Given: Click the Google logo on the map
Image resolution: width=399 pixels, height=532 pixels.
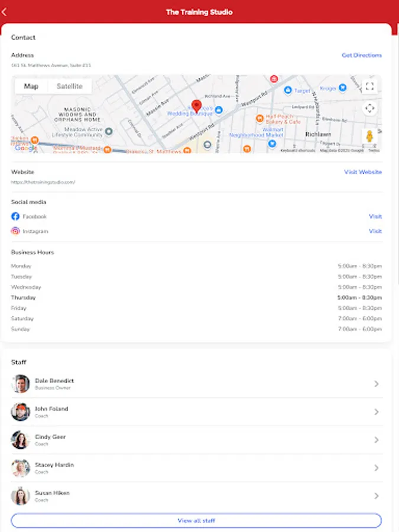Looking at the screenshot, I should (x=25, y=148).
